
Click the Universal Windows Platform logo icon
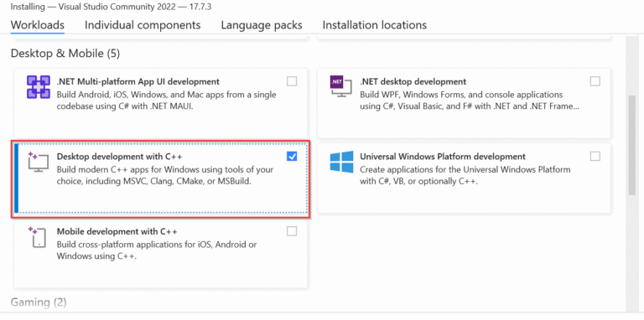point(342,162)
